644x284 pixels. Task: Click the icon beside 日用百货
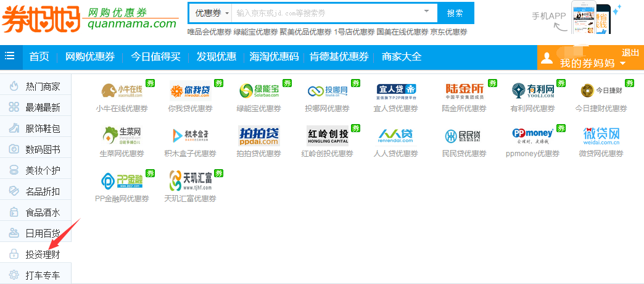[x=14, y=233]
